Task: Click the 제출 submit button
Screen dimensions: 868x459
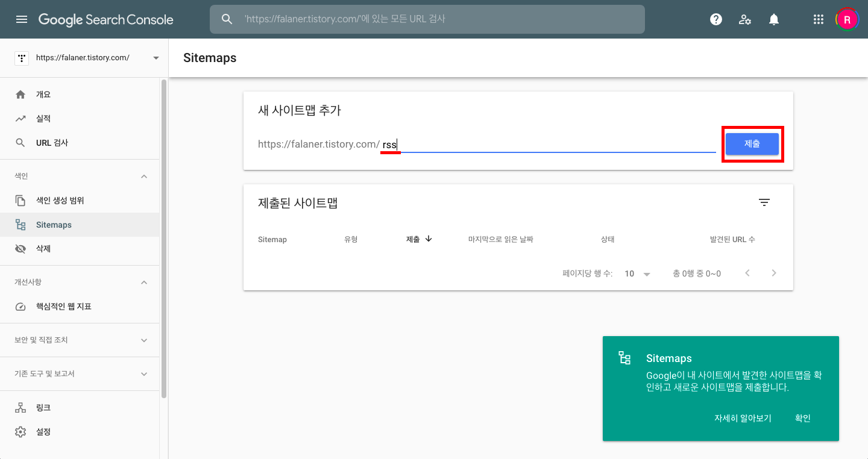Action: pyautogui.click(x=752, y=143)
